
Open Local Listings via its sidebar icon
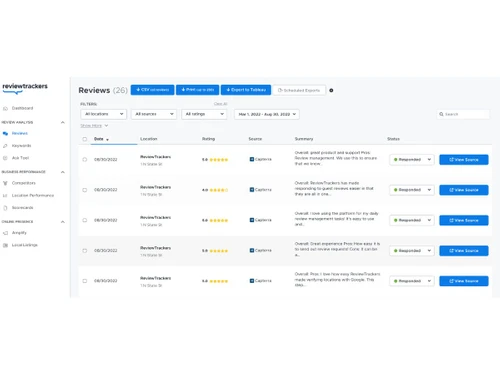[x=5, y=245]
